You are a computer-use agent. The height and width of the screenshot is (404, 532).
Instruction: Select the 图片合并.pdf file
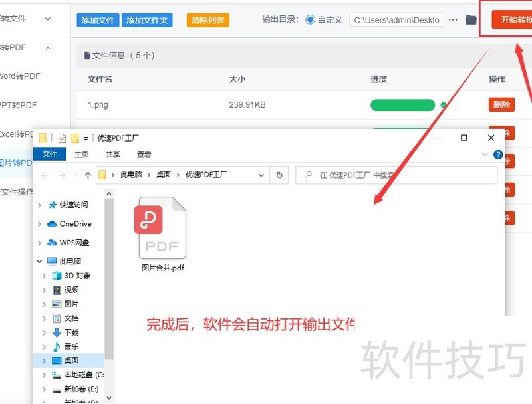pyautogui.click(x=162, y=235)
